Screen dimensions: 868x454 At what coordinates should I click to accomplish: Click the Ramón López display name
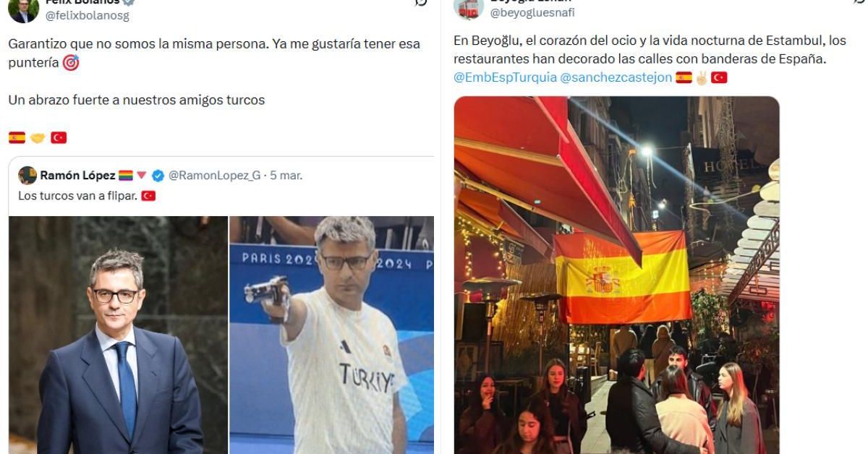click(77, 175)
